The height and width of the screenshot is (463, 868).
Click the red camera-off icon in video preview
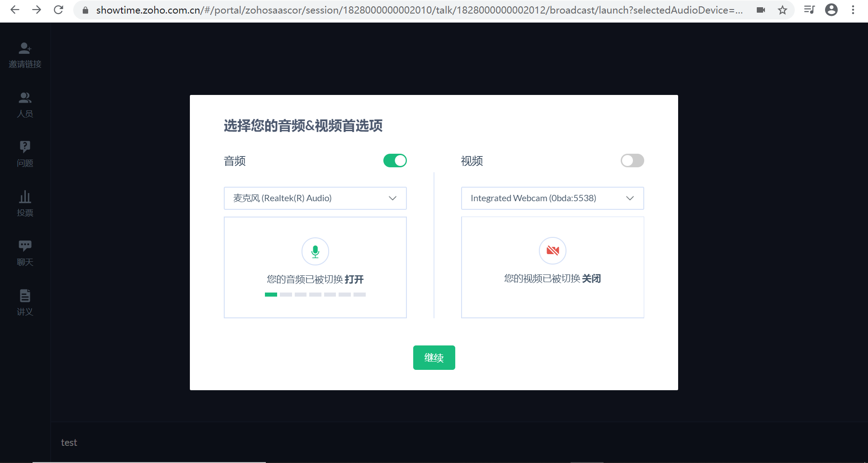(x=552, y=251)
